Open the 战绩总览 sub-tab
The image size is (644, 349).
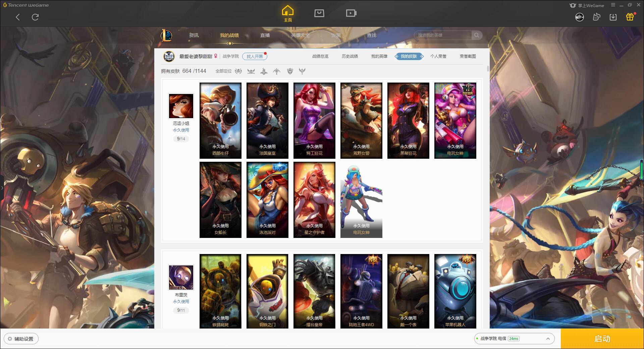pos(320,56)
